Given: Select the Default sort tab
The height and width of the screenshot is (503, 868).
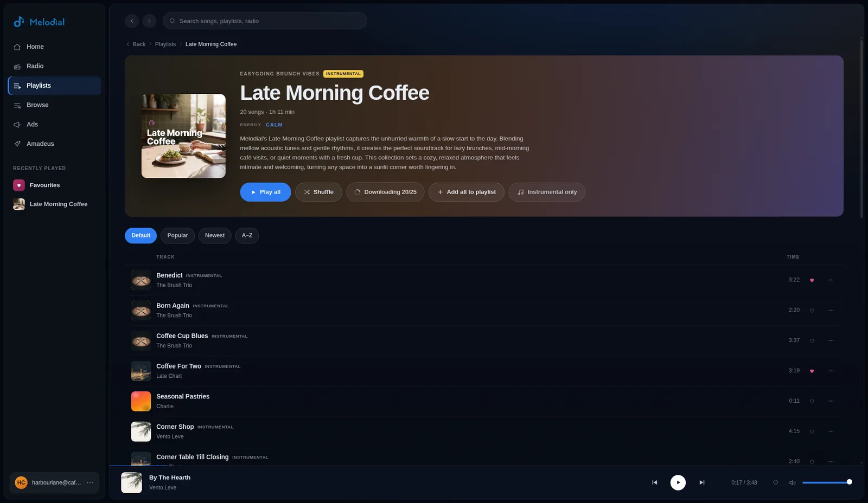Looking at the screenshot, I should (x=141, y=236).
